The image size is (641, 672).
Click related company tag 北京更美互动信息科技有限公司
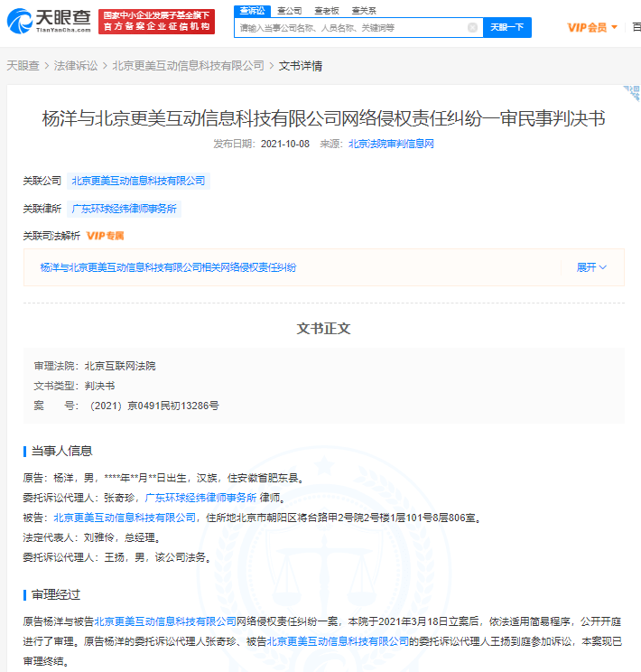point(139,181)
